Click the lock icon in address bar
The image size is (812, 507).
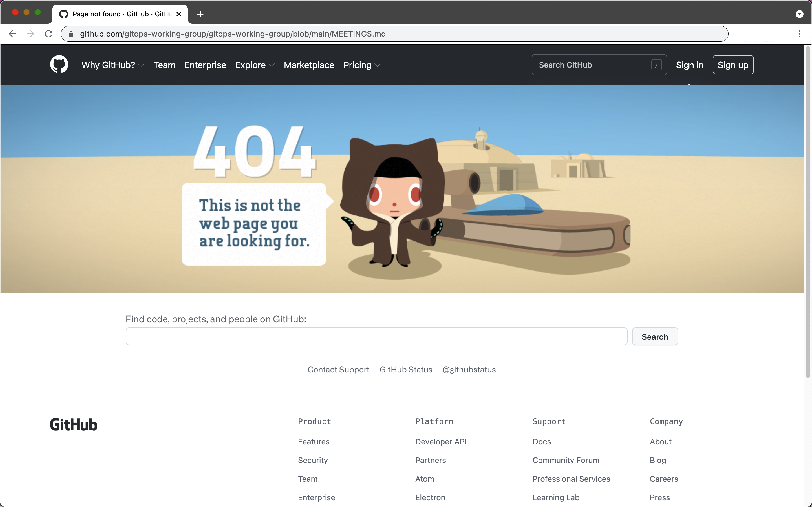click(71, 34)
